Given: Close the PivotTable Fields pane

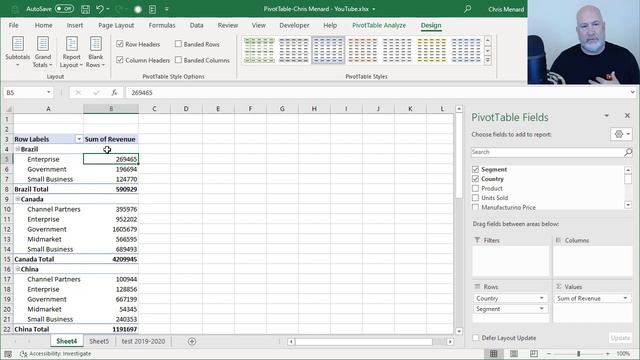Looking at the screenshot, I should click(x=627, y=116).
